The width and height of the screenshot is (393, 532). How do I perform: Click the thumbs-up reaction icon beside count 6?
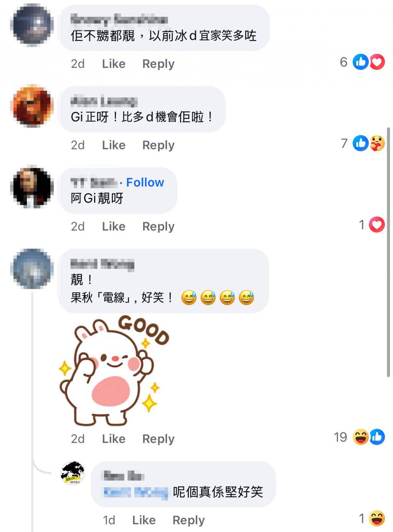361,62
